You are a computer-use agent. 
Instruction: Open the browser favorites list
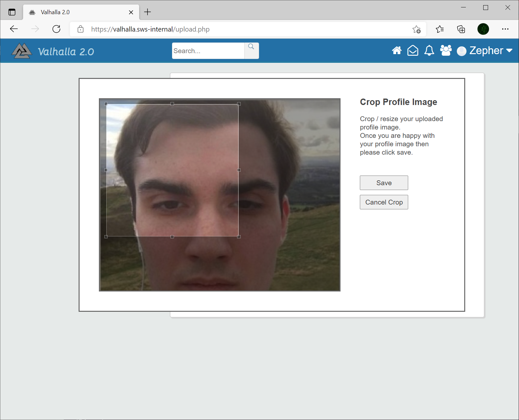pos(440,29)
